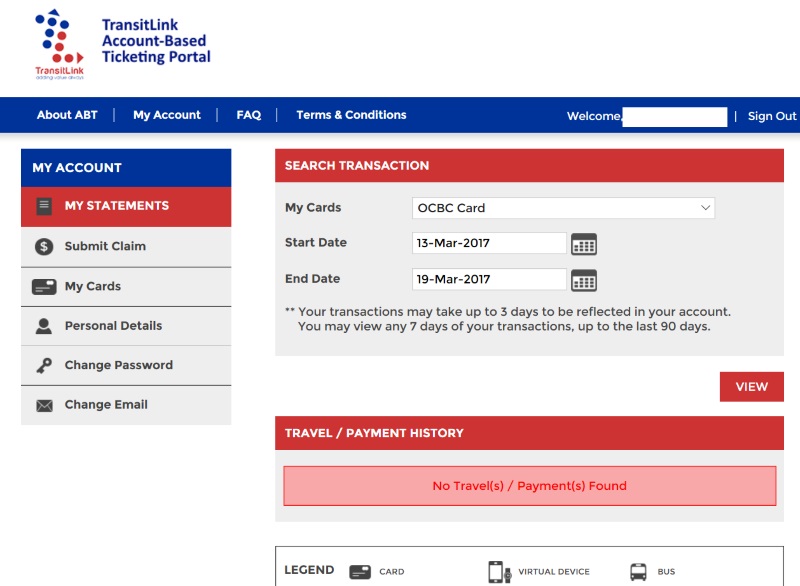Click the document icon in My Statements
The image size is (800, 586).
[44, 206]
